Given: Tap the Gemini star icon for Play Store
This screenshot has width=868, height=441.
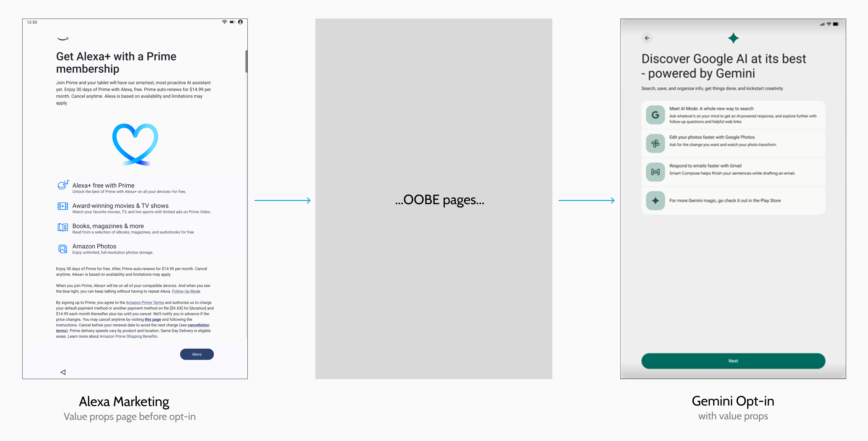Looking at the screenshot, I should (656, 201).
